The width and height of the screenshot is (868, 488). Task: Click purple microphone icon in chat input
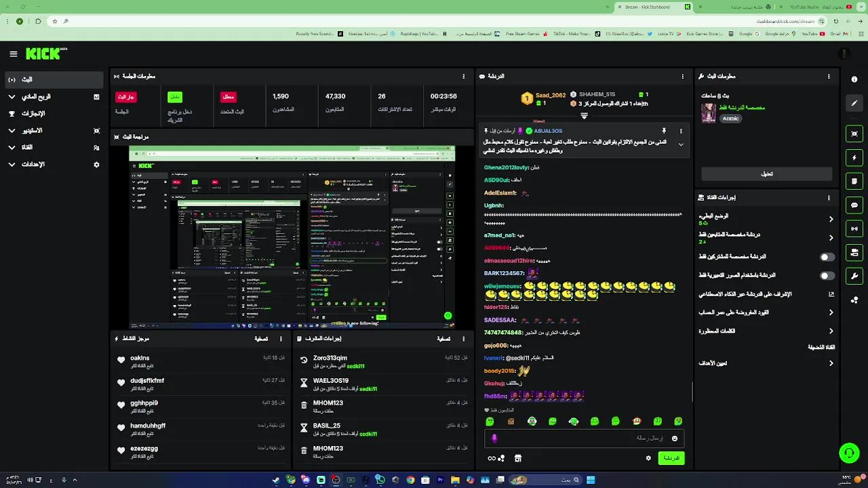494,439
